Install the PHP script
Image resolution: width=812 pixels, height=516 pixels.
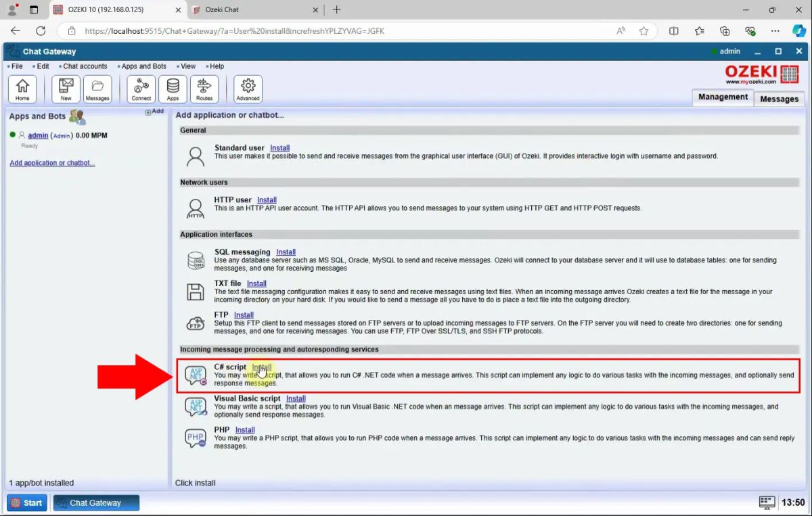coord(245,430)
